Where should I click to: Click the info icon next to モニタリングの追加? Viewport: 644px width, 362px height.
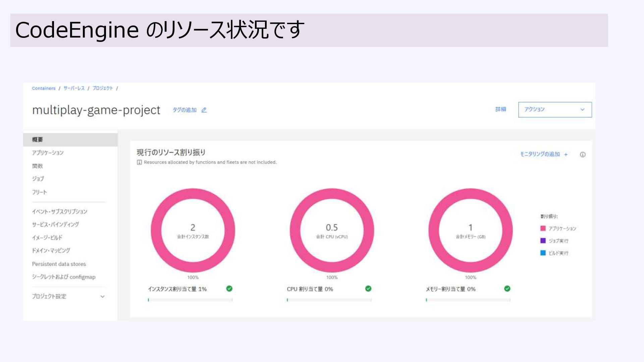click(583, 155)
